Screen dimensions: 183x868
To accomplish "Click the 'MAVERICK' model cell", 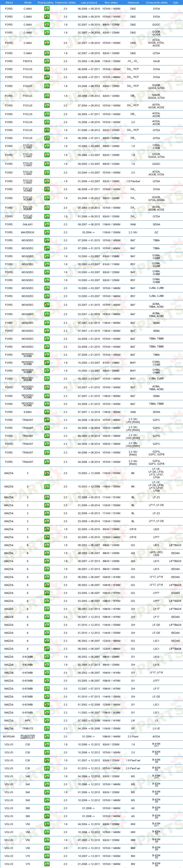I will [28, 233].
